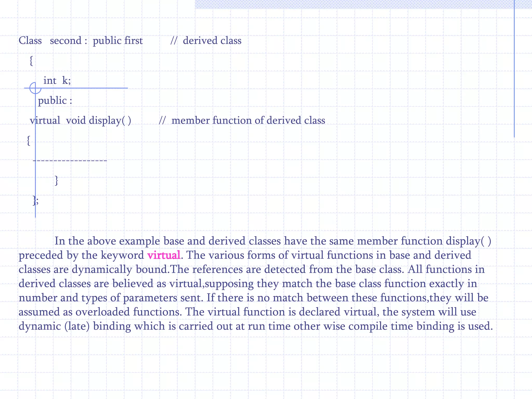This screenshot has height=399, width=532.
Task: Click the opening brace below the class declaration
Action: [x=31, y=61]
